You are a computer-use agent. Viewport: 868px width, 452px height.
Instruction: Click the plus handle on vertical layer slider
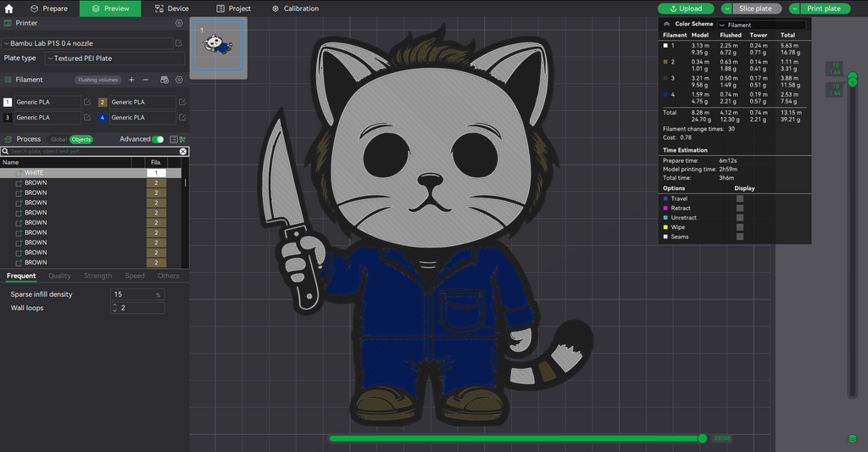tap(853, 82)
